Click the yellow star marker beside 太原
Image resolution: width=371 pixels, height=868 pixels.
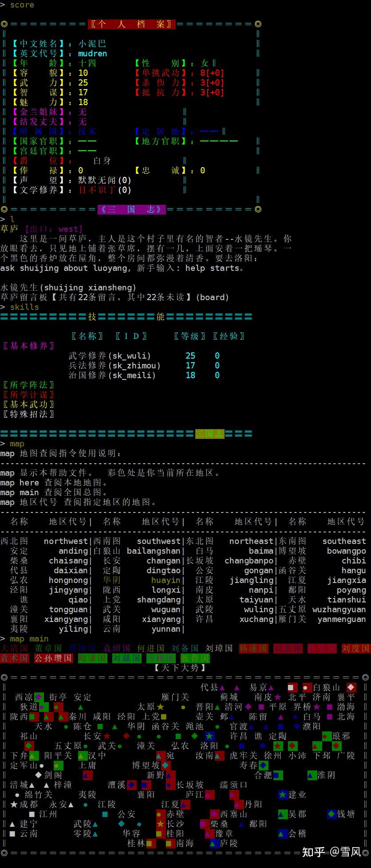(161, 707)
